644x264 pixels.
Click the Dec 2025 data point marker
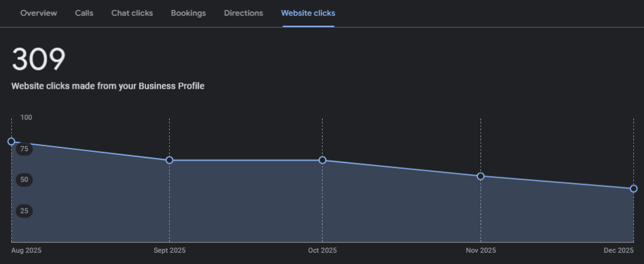click(633, 188)
